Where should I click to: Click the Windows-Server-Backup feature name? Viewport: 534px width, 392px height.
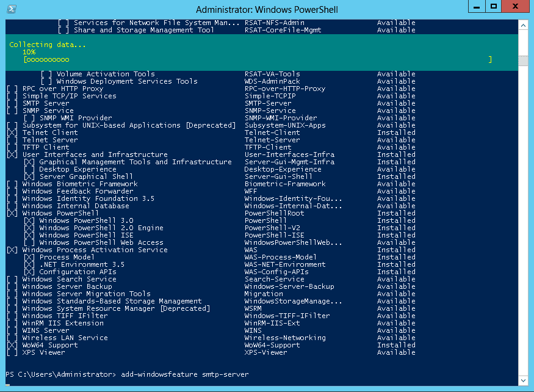(289, 287)
